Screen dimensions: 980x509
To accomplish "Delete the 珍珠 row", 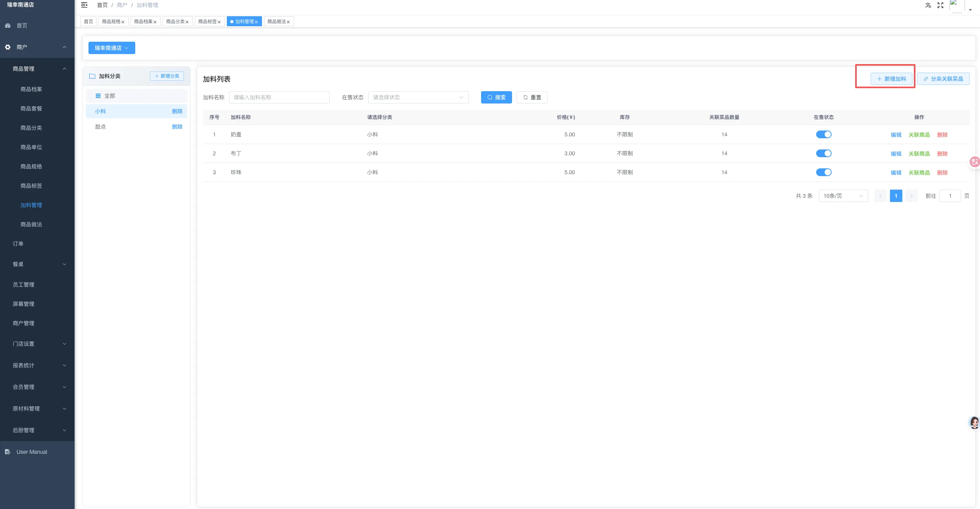I will 942,173.
